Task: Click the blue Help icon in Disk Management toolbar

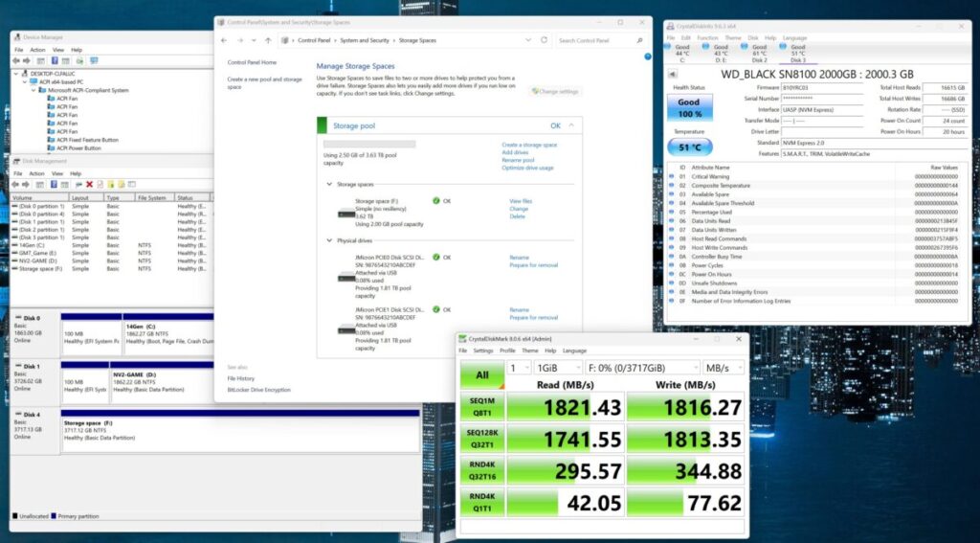Action: pyautogui.click(x=54, y=185)
